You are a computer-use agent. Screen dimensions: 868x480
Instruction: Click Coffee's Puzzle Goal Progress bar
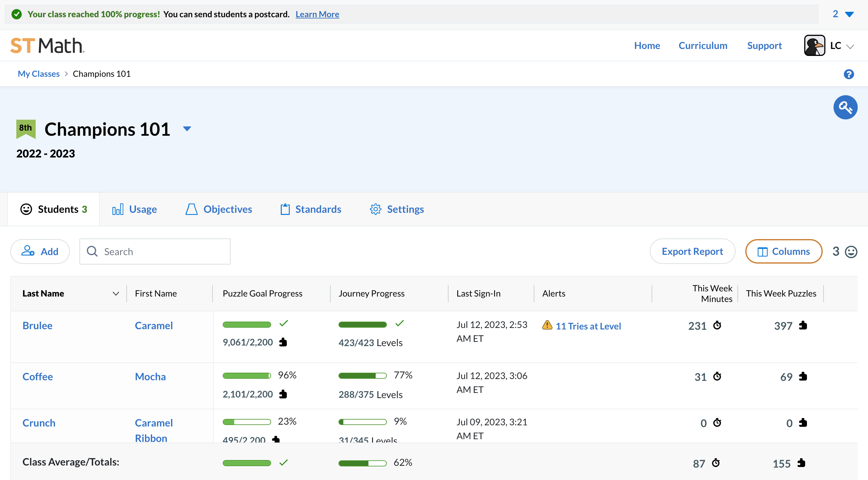pyautogui.click(x=247, y=375)
